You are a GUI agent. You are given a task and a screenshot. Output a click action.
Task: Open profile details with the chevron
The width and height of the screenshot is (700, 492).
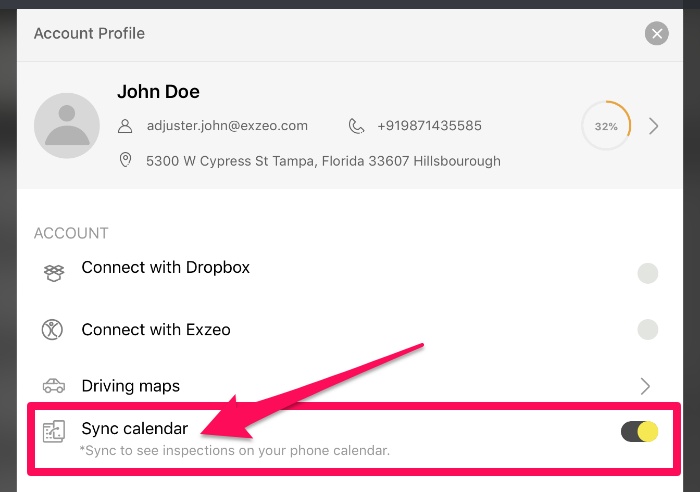pyautogui.click(x=654, y=126)
